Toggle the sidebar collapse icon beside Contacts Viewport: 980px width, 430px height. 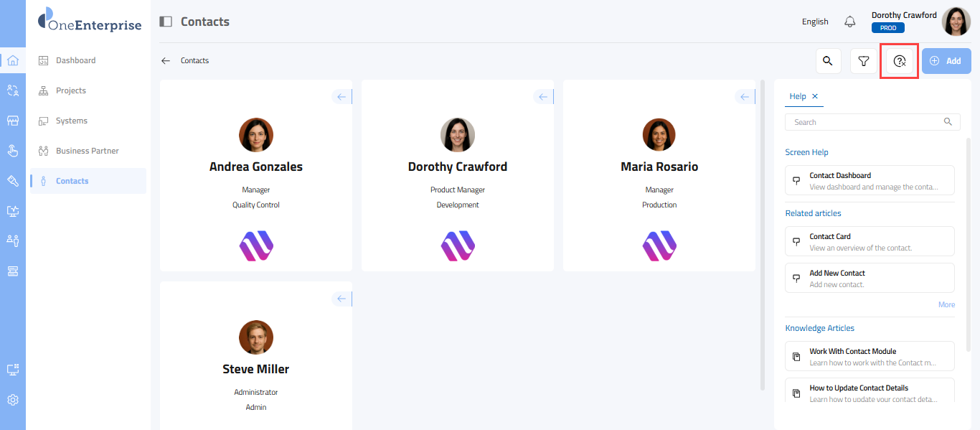pos(166,22)
